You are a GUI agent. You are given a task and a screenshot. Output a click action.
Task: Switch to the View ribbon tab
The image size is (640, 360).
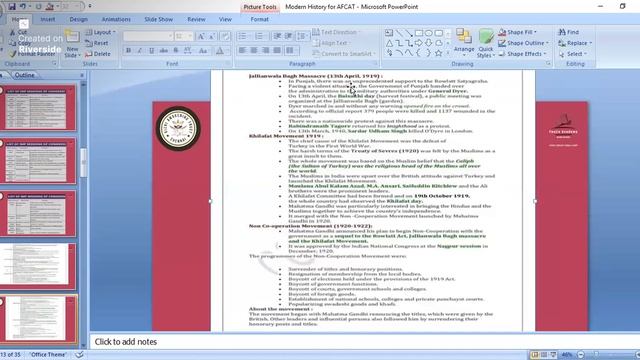pyautogui.click(x=225, y=19)
